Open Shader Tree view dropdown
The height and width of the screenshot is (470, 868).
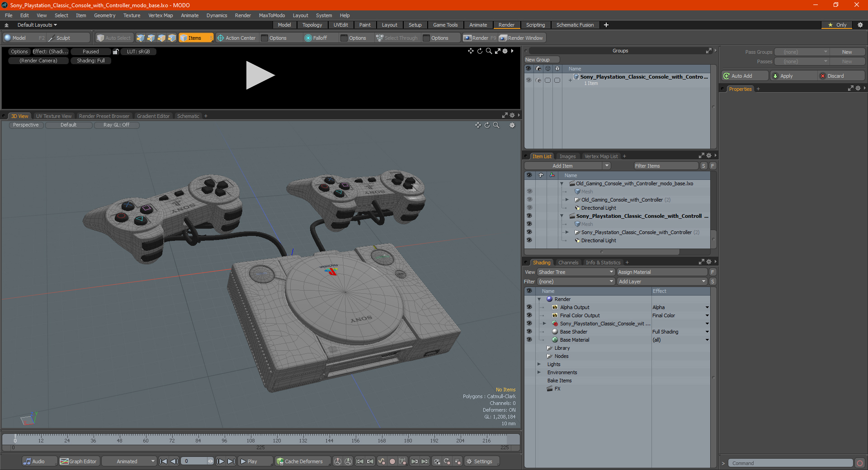tap(576, 272)
